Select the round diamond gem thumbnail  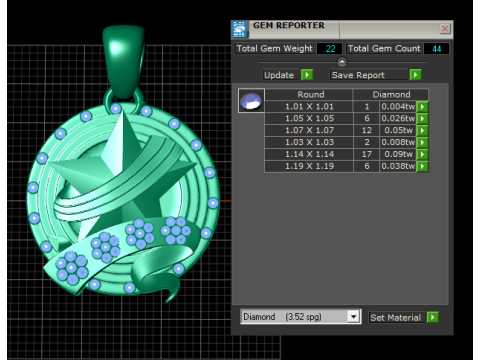251,101
